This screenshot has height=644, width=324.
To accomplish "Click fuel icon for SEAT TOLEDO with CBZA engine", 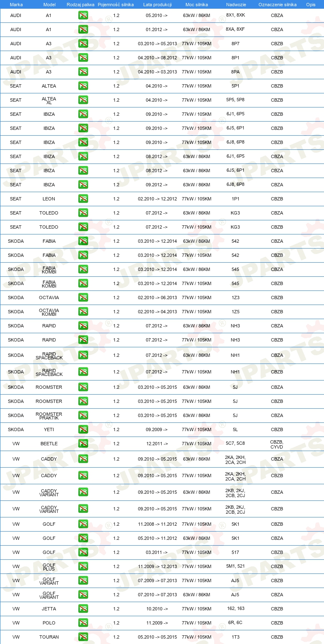I will (83, 213).
